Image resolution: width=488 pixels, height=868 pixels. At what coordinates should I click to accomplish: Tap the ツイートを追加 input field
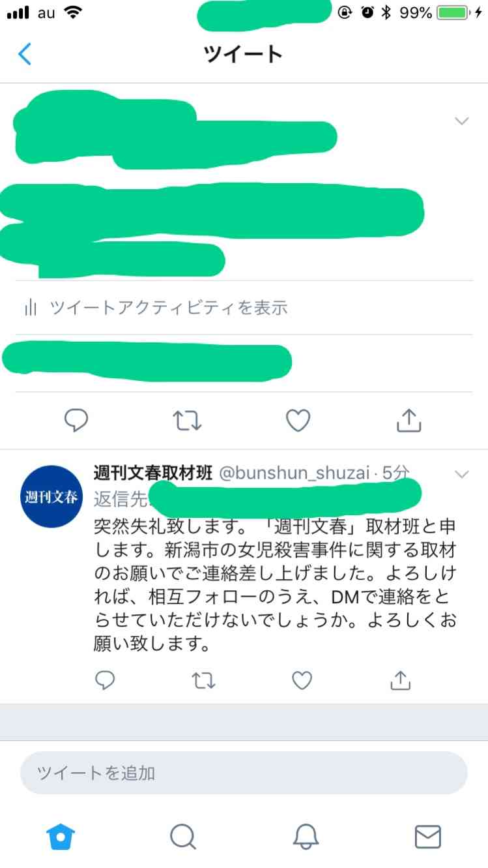(244, 773)
